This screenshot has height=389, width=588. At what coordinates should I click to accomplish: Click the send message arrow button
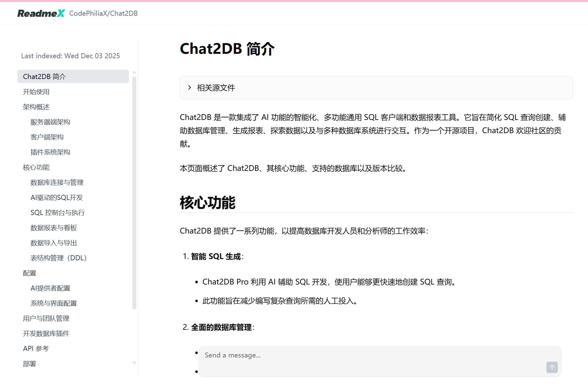(x=551, y=367)
